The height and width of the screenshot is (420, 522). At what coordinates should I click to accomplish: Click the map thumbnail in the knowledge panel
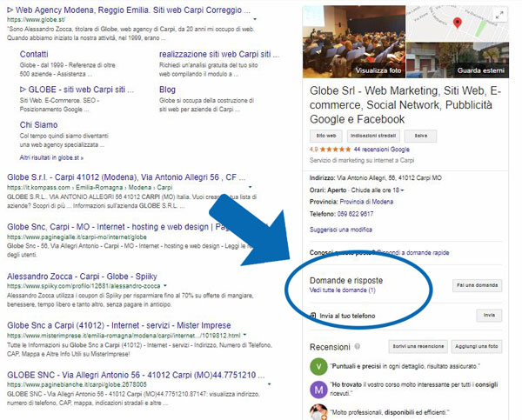pos(458,23)
